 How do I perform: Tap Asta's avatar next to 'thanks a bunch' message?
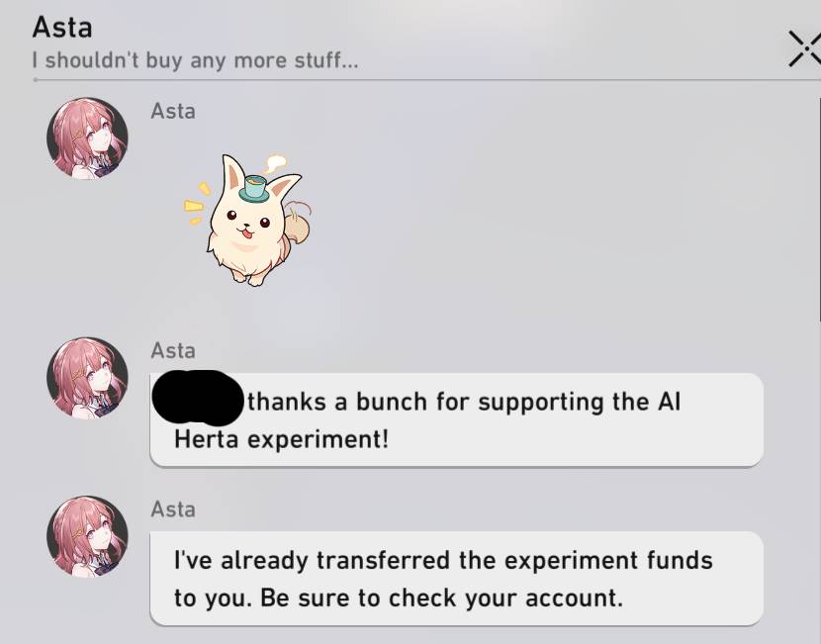87,378
